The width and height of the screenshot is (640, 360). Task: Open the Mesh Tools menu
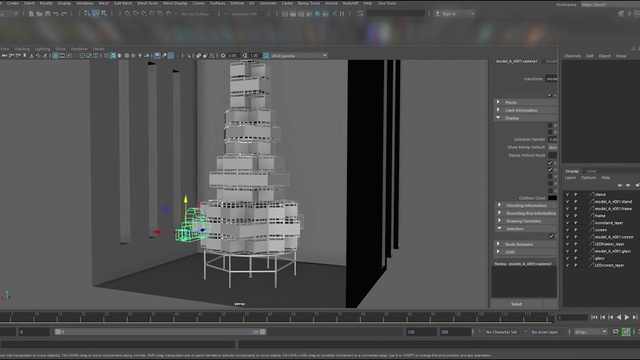click(x=147, y=3)
